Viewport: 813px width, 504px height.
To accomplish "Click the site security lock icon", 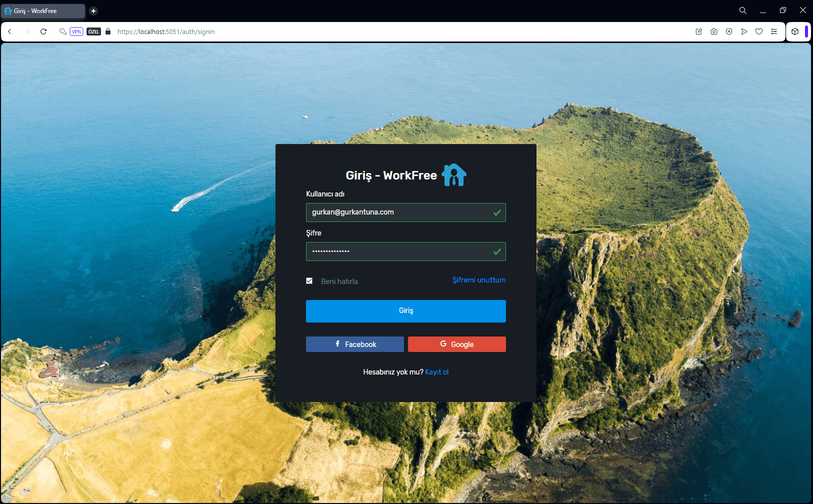I will click(108, 31).
